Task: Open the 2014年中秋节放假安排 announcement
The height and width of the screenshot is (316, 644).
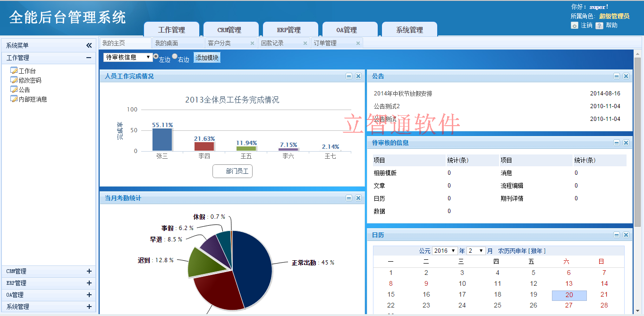Action: tap(403, 94)
